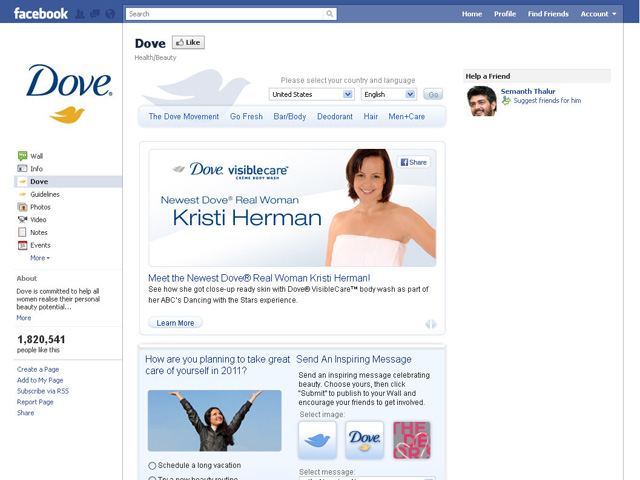Click the search magnifier icon
This screenshot has width=640, height=480.
pos(329,14)
